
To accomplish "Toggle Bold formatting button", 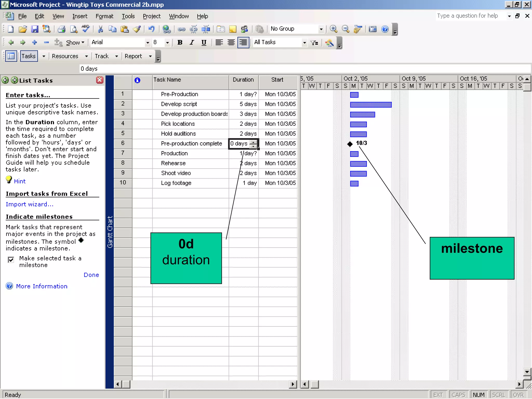I will 180,42.
